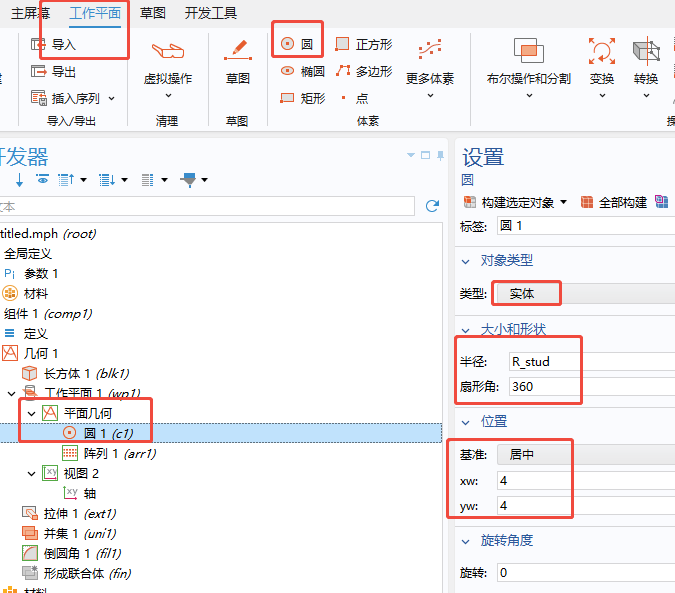
Task: Click the 点 (Point) primitive tool
Action: point(354,98)
